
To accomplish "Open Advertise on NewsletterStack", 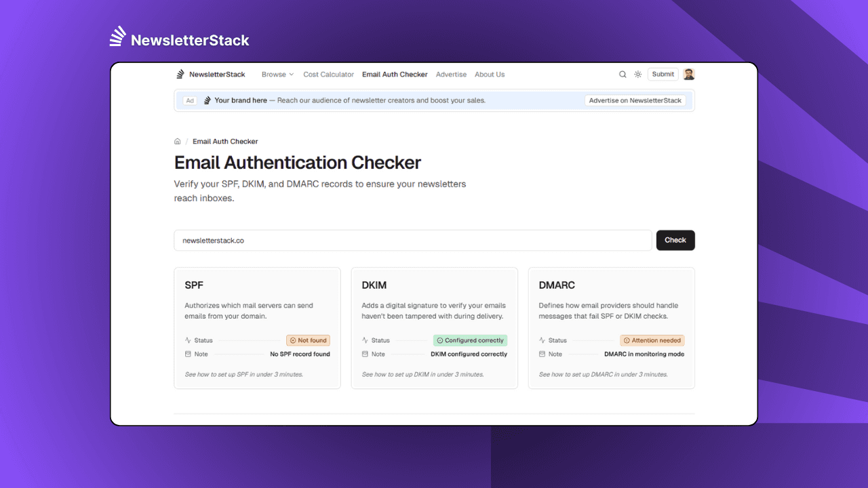I will tap(635, 100).
